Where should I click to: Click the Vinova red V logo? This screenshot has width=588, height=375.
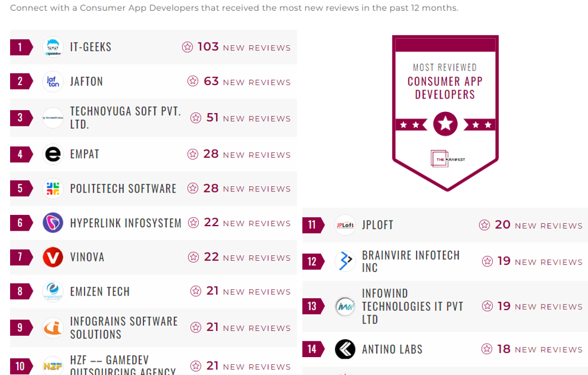coord(53,257)
